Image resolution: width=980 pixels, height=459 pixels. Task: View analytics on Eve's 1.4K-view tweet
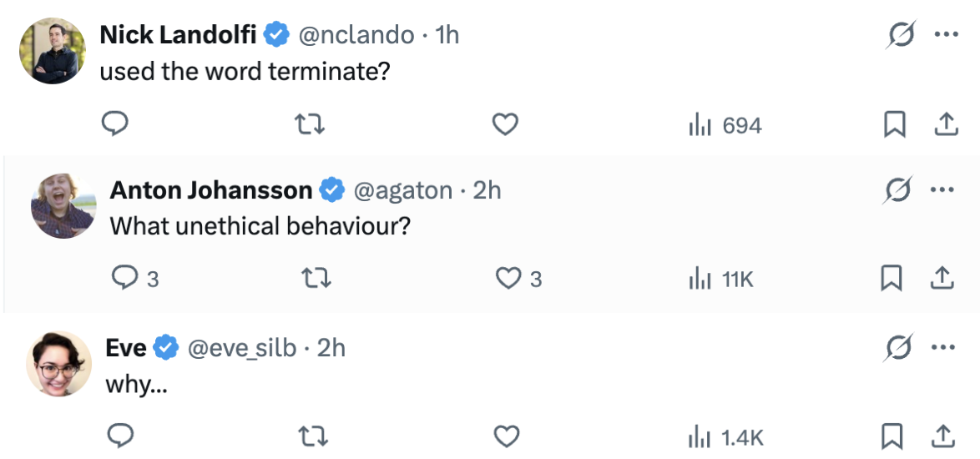coord(725,436)
